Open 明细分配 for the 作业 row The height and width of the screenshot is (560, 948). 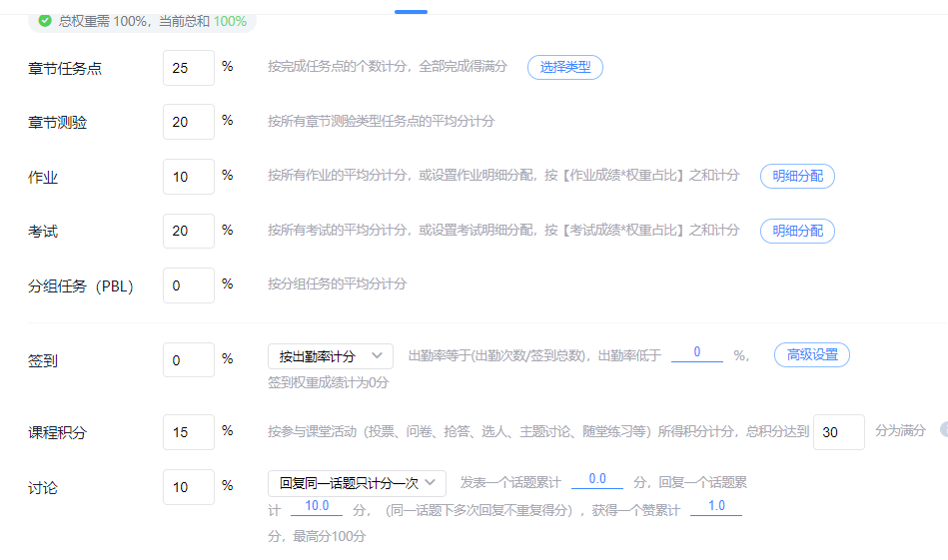click(x=797, y=176)
